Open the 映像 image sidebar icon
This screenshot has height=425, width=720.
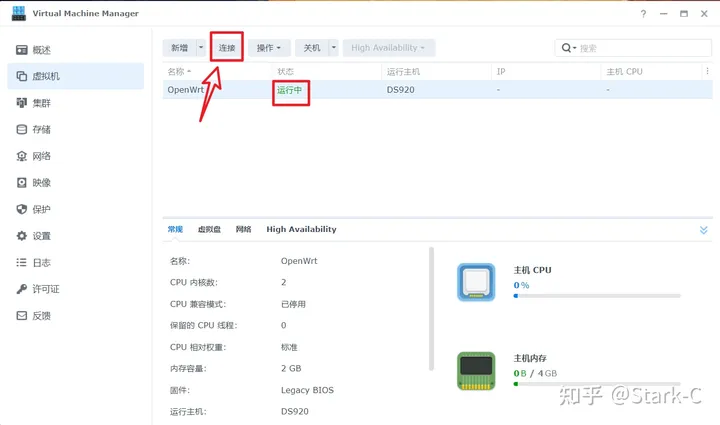pos(22,183)
